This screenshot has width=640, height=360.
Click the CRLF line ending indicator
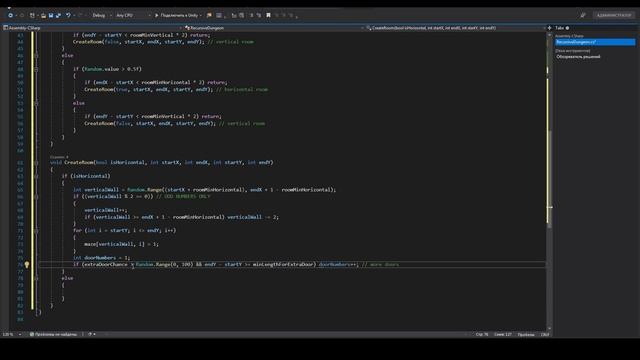tap(544, 334)
